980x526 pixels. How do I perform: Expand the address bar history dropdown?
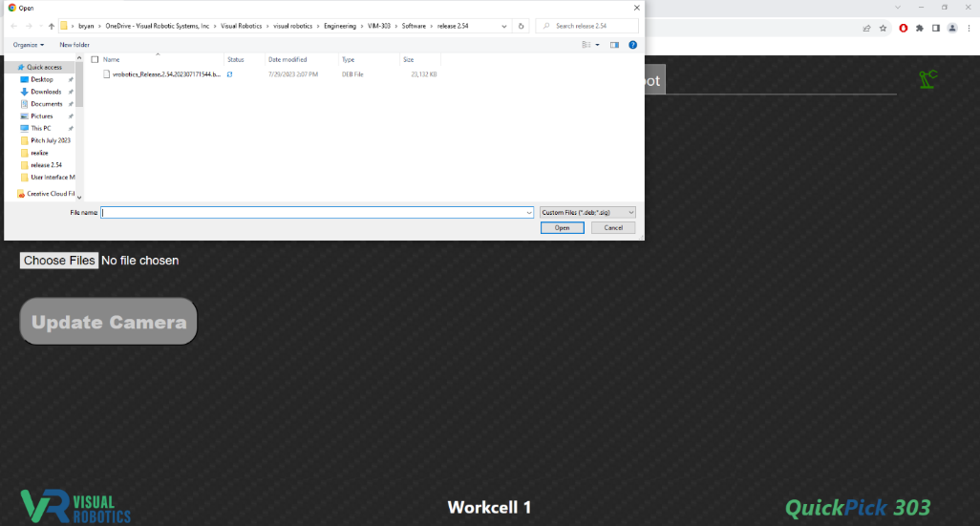503,26
